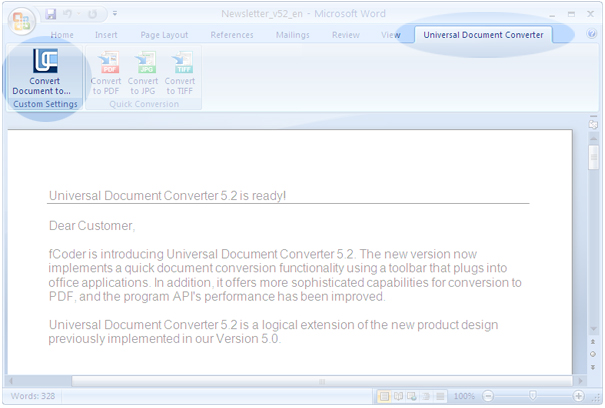Convert document to PDF quickly
605x408 pixels.
106,73
